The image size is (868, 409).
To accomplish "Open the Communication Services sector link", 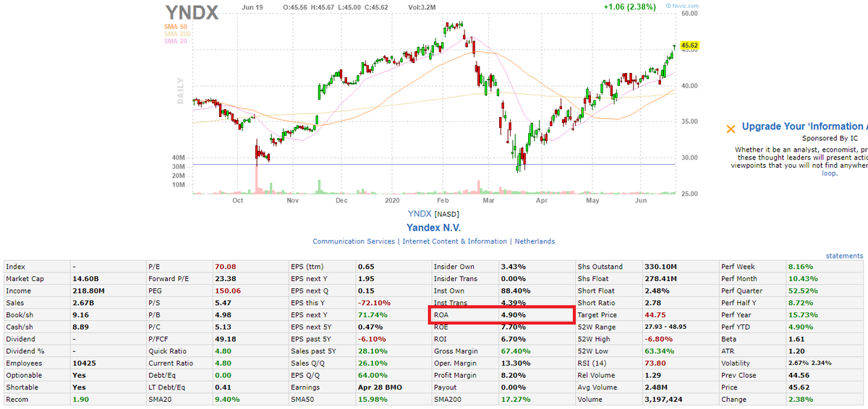I will (354, 241).
